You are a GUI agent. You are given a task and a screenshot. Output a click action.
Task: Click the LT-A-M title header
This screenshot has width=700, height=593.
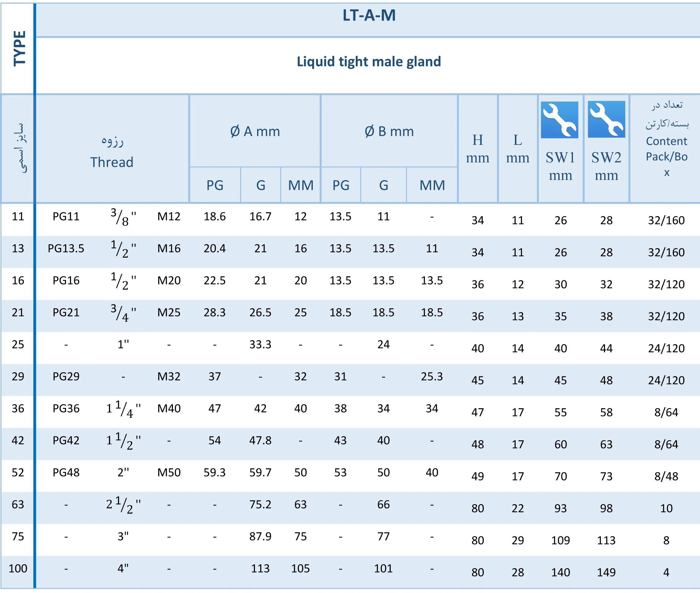[x=369, y=15]
